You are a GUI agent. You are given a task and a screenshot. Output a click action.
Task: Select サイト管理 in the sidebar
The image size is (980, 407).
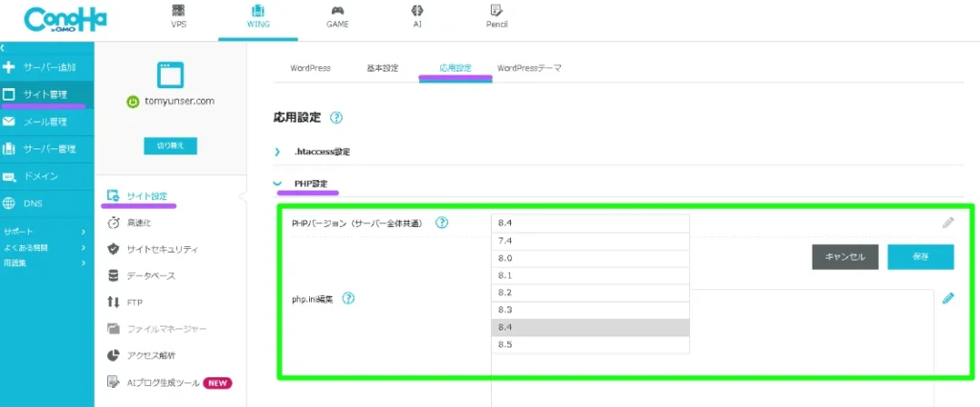(x=47, y=95)
